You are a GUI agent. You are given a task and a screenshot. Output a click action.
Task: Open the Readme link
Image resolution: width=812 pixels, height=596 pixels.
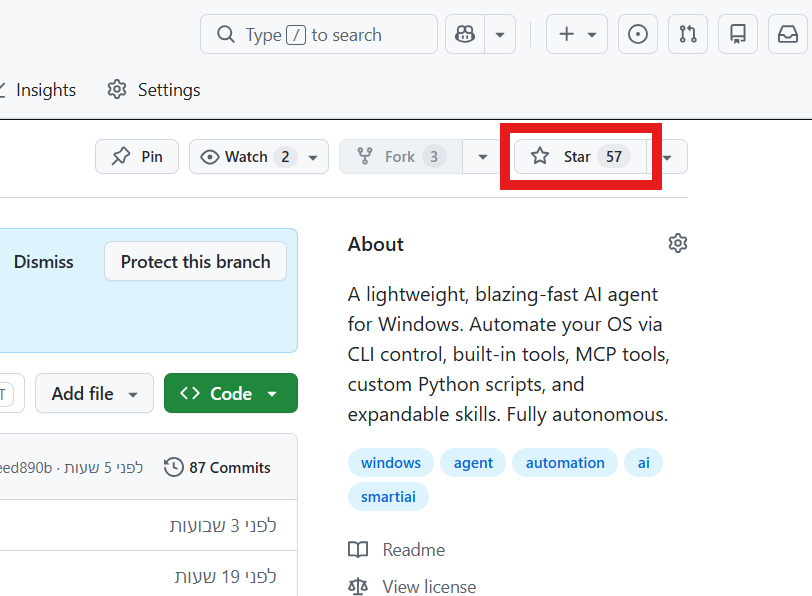(397, 549)
